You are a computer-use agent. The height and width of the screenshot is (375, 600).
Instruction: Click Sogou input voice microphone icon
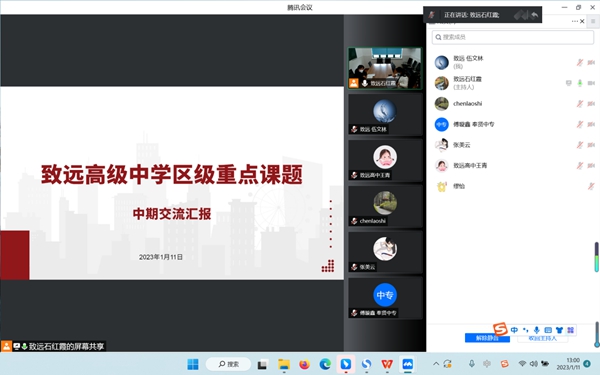pyautogui.click(x=536, y=330)
